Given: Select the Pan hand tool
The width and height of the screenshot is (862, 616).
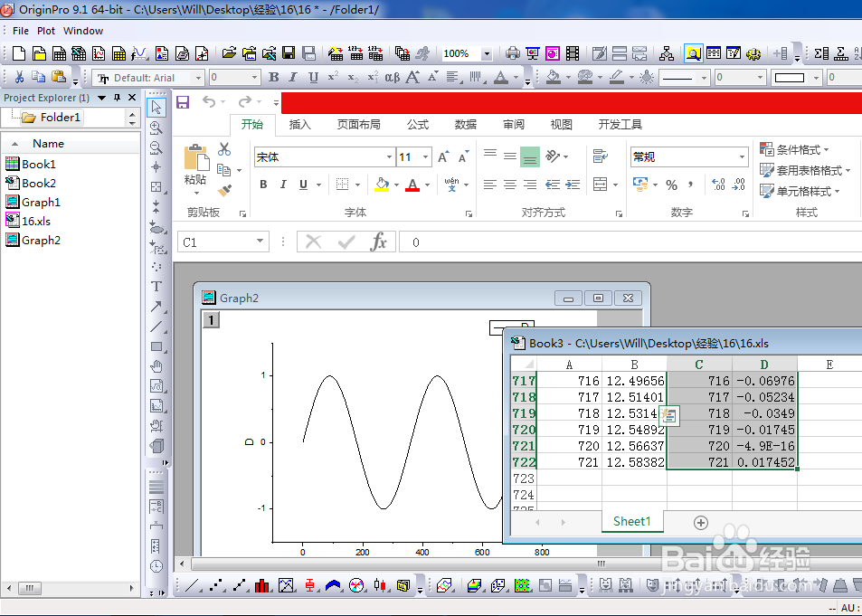Looking at the screenshot, I should click(x=156, y=366).
